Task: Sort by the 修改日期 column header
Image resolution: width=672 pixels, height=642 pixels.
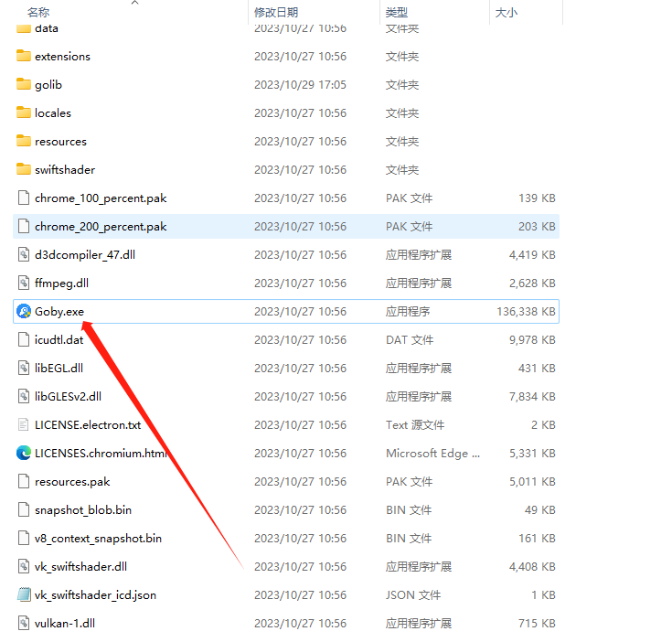Action: tap(276, 13)
